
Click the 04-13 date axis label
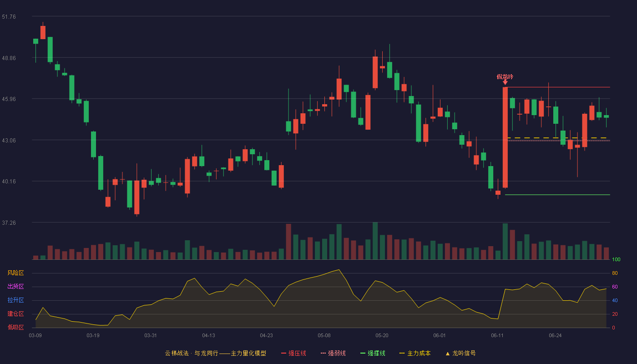208,335
